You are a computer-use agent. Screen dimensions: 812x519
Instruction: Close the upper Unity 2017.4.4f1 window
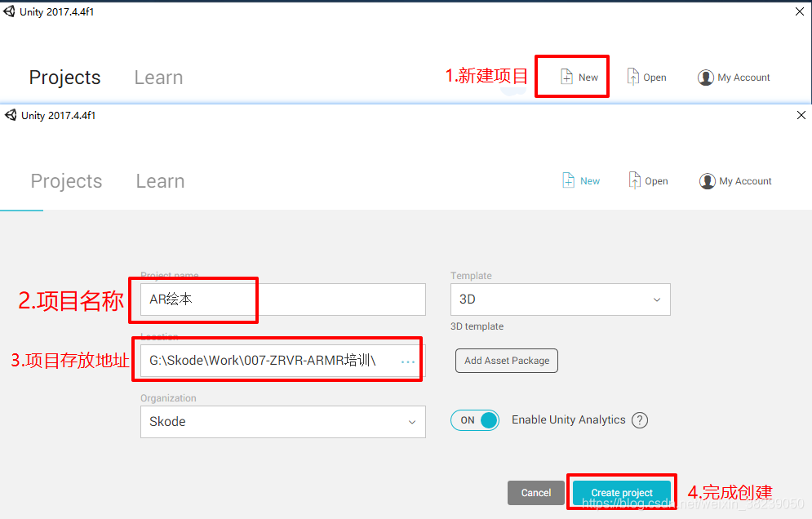pyautogui.click(x=800, y=11)
